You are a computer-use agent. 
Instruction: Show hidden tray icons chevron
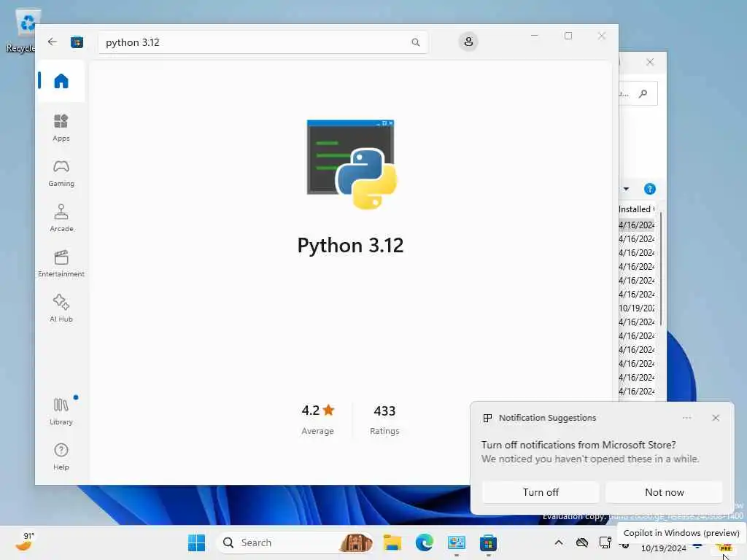[558, 542]
